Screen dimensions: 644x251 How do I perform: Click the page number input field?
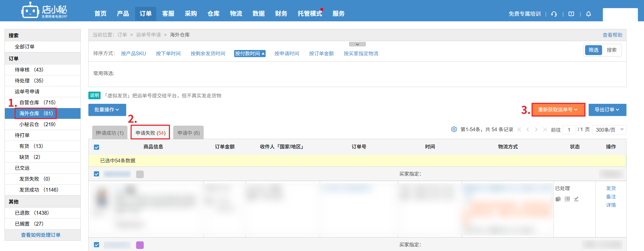[x=569, y=130]
